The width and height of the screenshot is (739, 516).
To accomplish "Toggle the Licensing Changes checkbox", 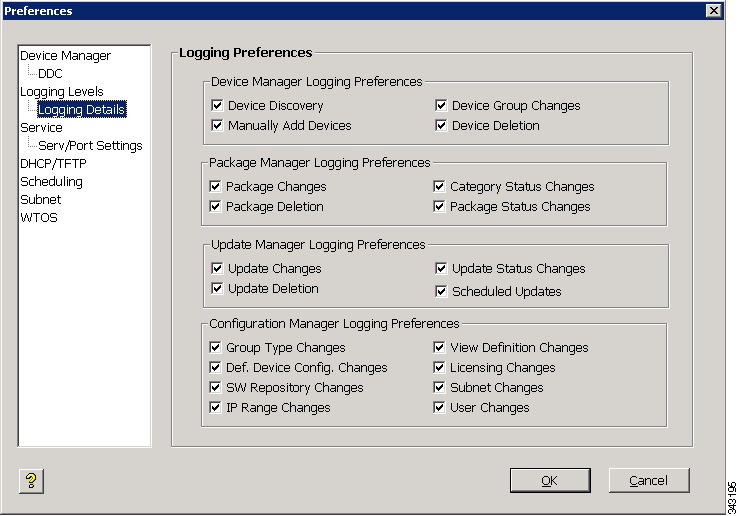I will tap(439, 368).
